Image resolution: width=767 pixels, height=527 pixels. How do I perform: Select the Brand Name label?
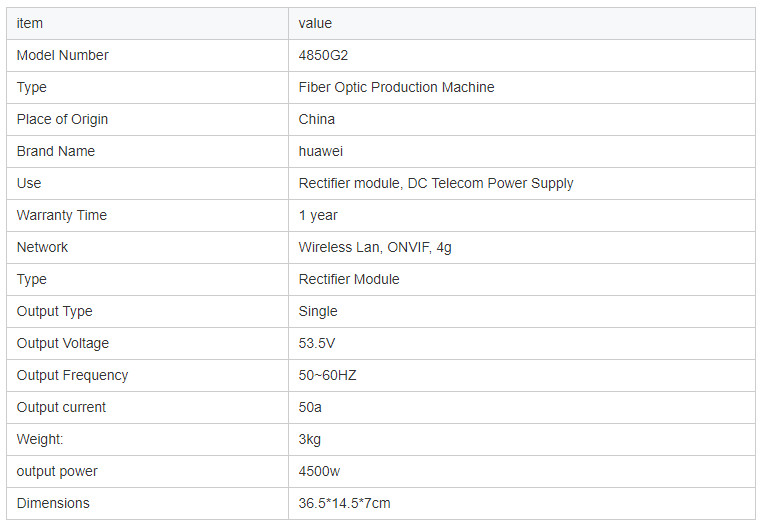pos(56,151)
